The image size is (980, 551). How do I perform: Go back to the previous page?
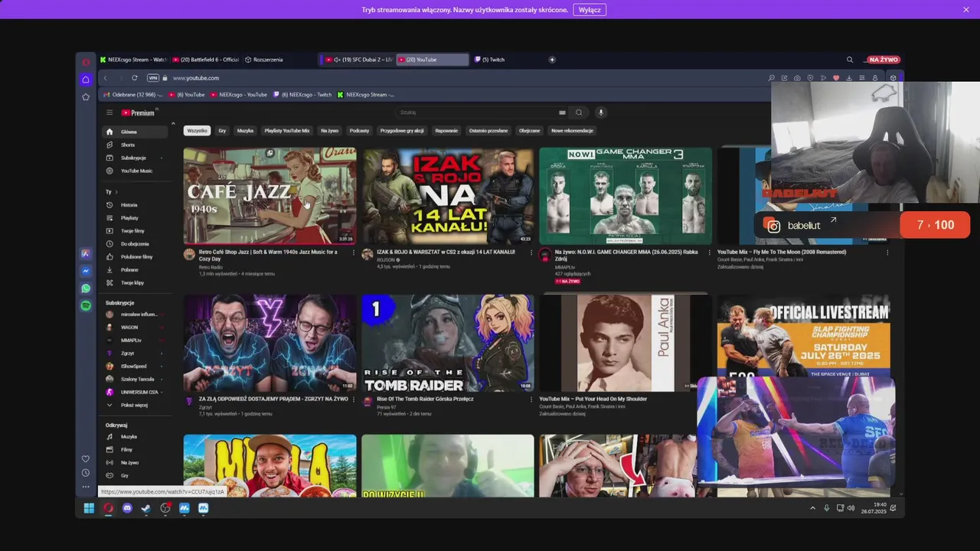click(106, 78)
